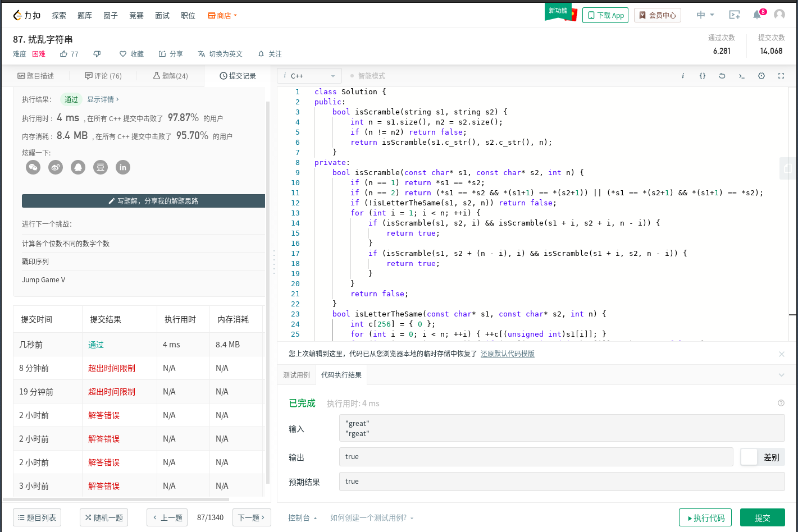Viewport: 798px width, 532px height.
Task: Open the C++ language dropdown
Action: point(309,76)
